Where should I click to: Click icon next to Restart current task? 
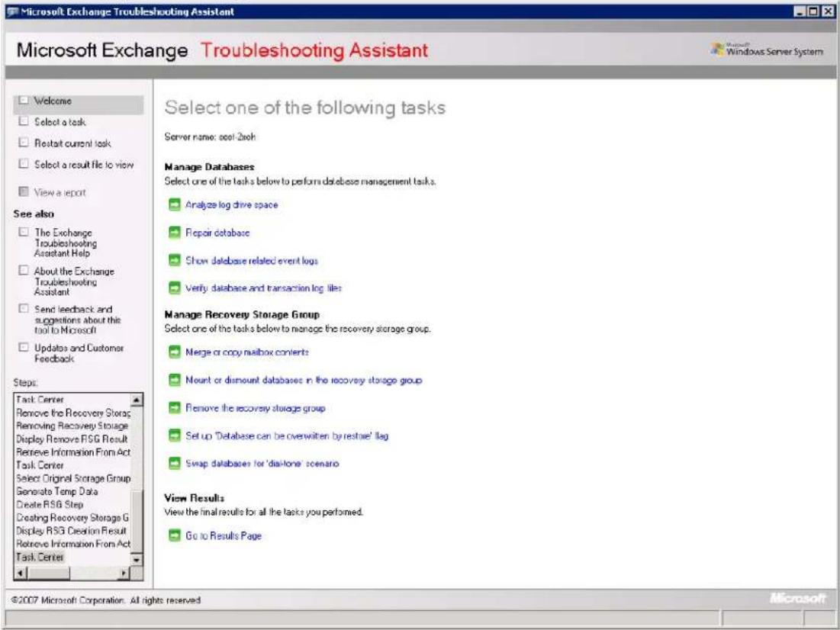point(23,143)
